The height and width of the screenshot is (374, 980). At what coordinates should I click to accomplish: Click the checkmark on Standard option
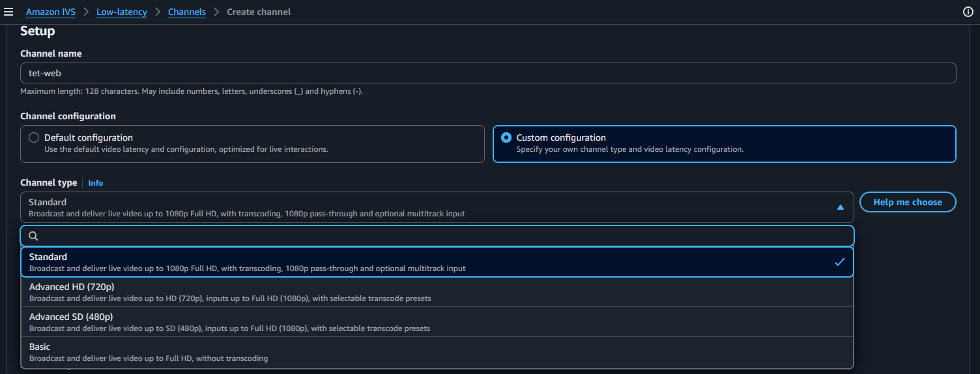coord(840,262)
